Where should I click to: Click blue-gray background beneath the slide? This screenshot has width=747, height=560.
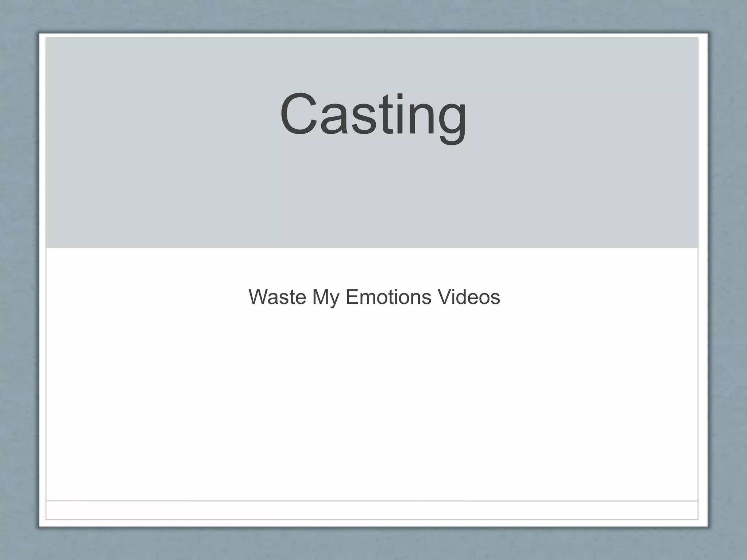click(x=373, y=545)
